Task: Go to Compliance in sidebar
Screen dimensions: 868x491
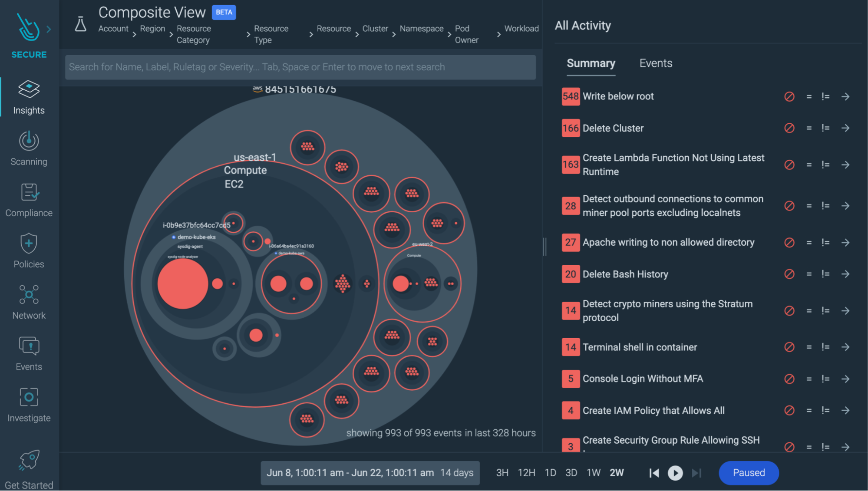Action: pyautogui.click(x=29, y=192)
